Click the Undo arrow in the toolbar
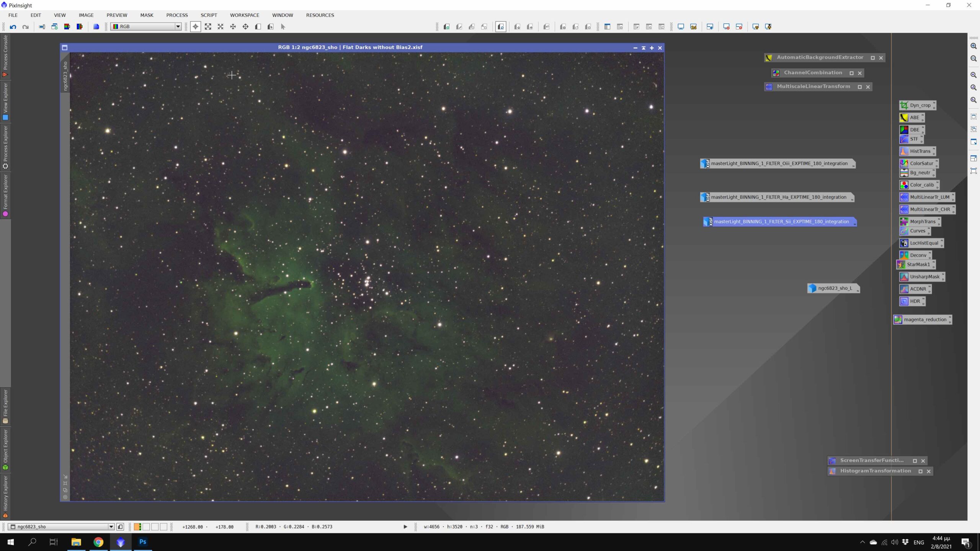Screen dimensions: 980x551 pyautogui.click(x=13, y=27)
